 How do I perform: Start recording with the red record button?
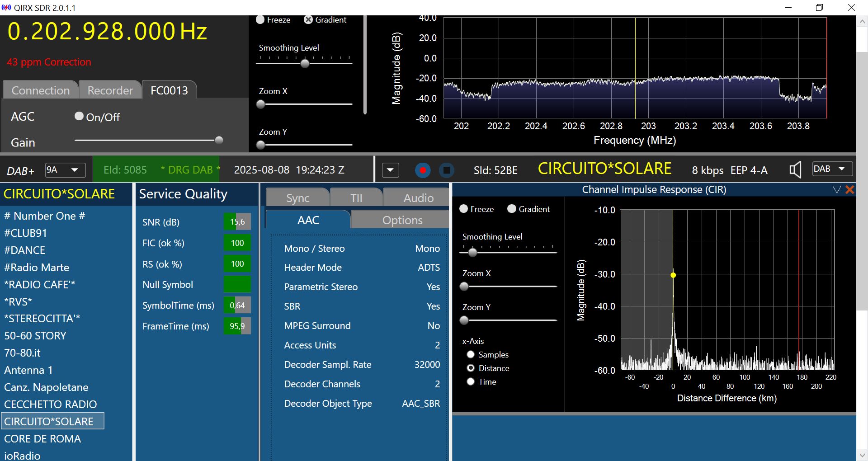pyautogui.click(x=422, y=170)
